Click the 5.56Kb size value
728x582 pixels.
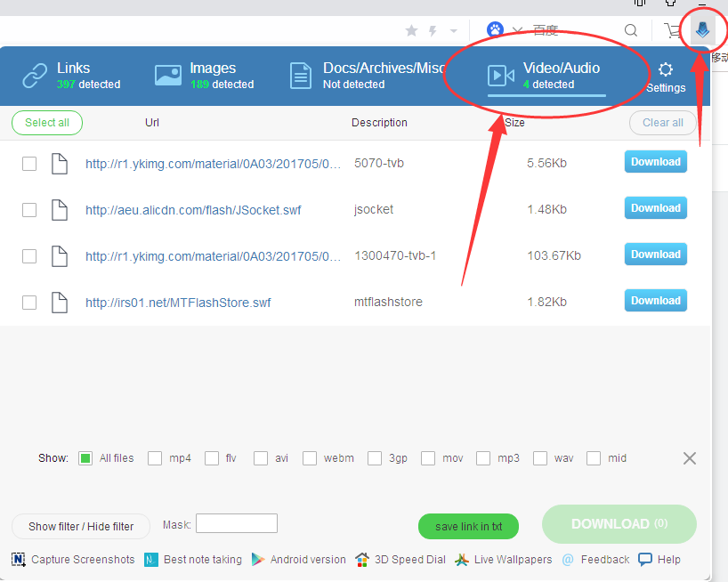pyautogui.click(x=547, y=164)
